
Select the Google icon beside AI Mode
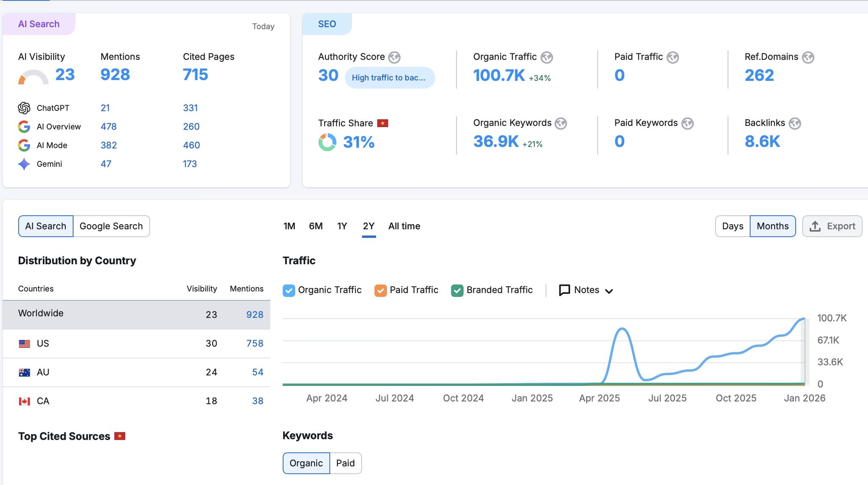[x=24, y=145]
